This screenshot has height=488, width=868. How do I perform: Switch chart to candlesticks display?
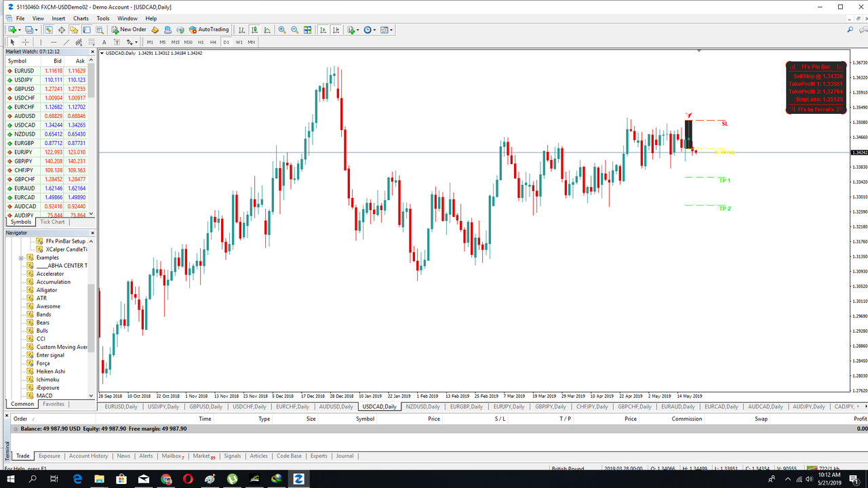pyautogui.click(x=254, y=30)
